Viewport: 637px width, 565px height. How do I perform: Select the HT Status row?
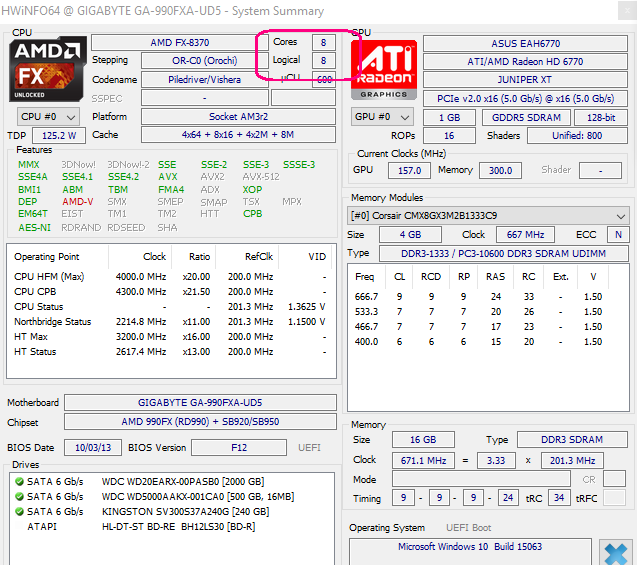[171, 352]
